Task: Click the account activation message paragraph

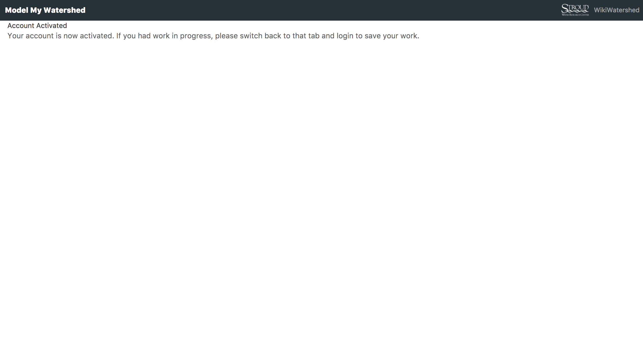Action: (213, 36)
